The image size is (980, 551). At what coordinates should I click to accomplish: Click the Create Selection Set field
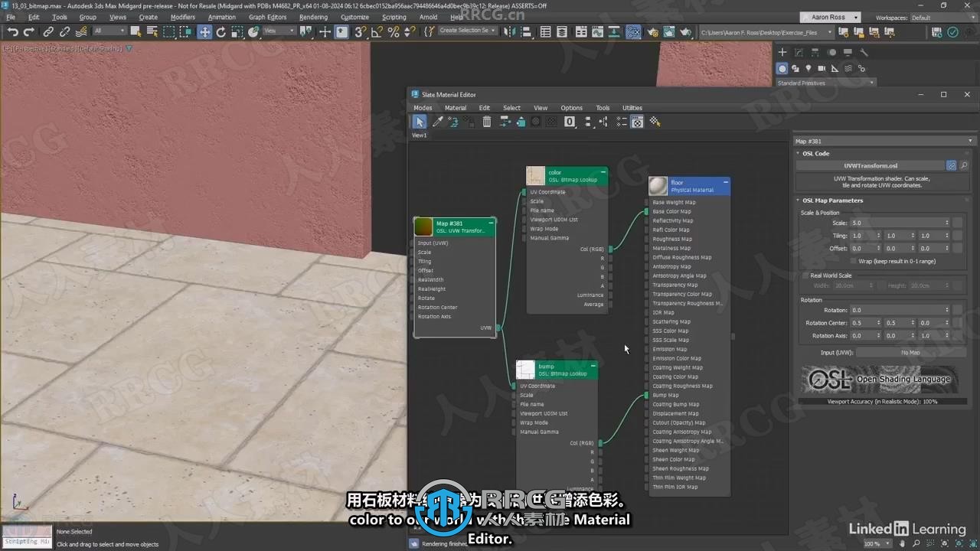466,31
